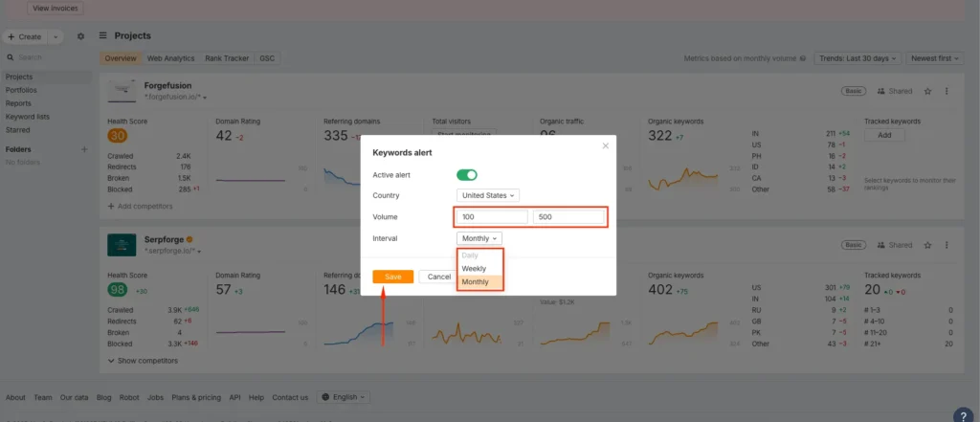This screenshot has height=422, width=980.
Task: Open the United States country dropdown
Action: tap(488, 195)
